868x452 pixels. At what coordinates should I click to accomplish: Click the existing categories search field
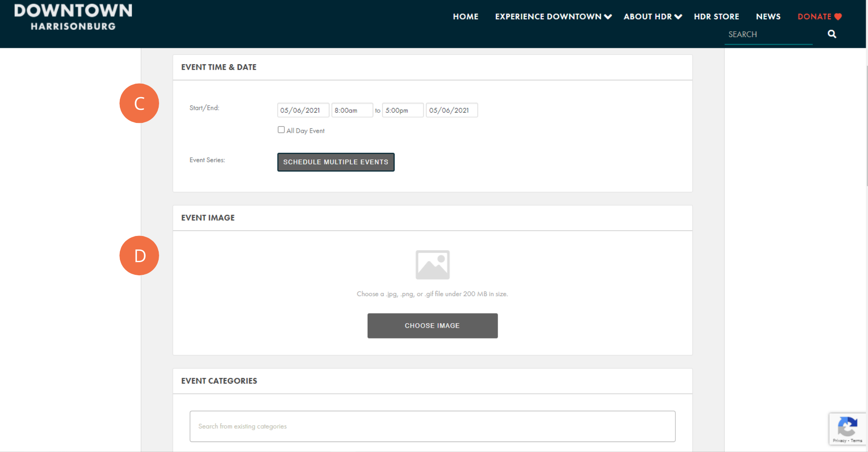(433, 426)
